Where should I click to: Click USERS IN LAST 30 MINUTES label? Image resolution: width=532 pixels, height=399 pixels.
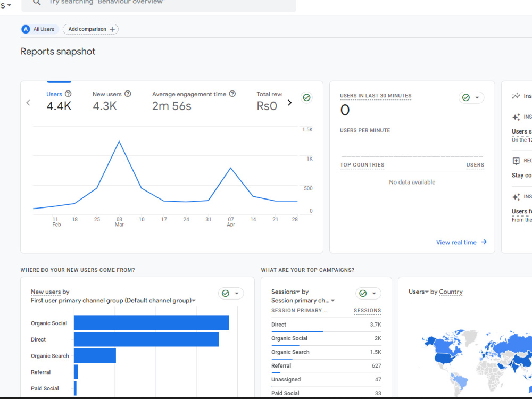(x=376, y=96)
